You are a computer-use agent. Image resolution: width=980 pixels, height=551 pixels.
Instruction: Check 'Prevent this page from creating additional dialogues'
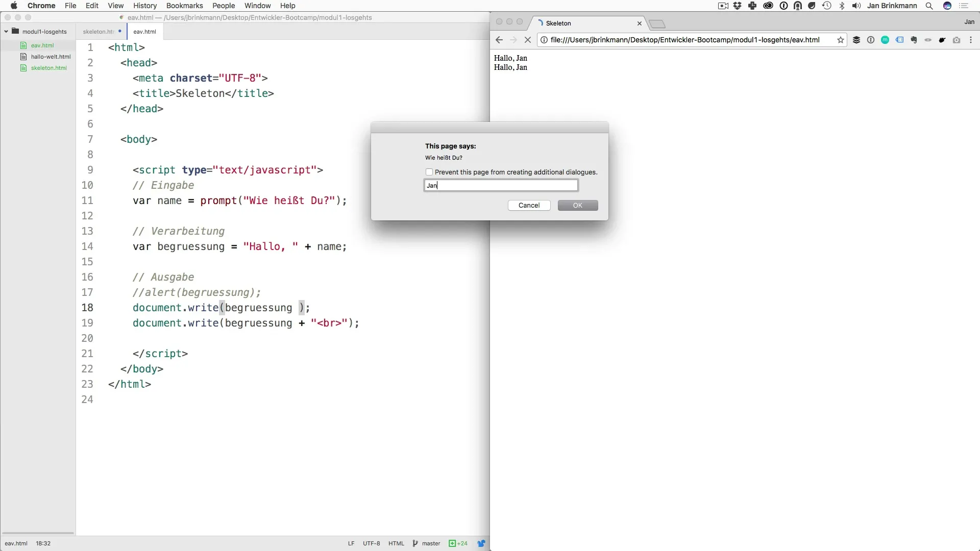click(429, 172)
